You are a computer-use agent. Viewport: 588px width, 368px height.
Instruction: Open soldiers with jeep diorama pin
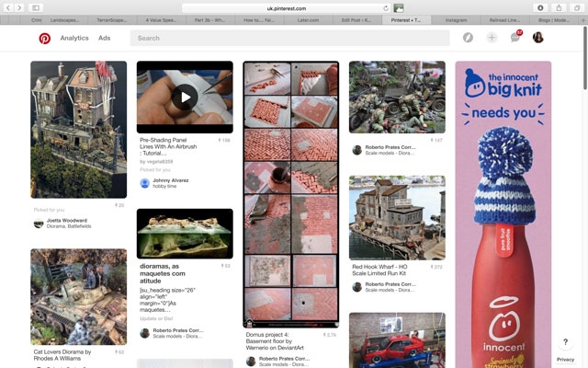[397, 98]
